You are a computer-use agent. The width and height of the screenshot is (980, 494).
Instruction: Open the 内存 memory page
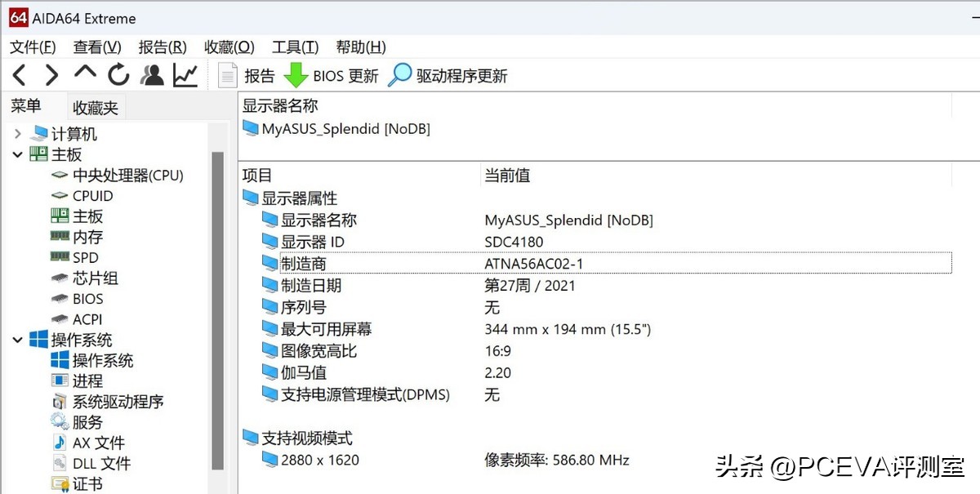(x=86, y=236)
